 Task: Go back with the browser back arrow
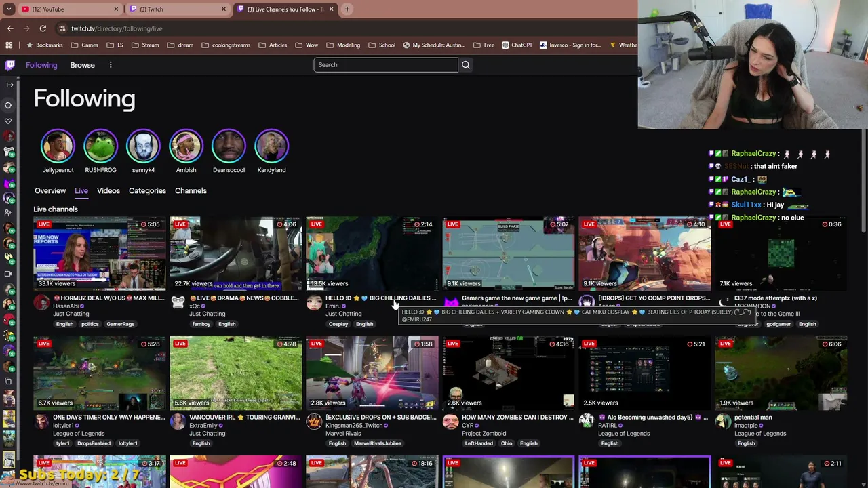click(x=10, y=28)
